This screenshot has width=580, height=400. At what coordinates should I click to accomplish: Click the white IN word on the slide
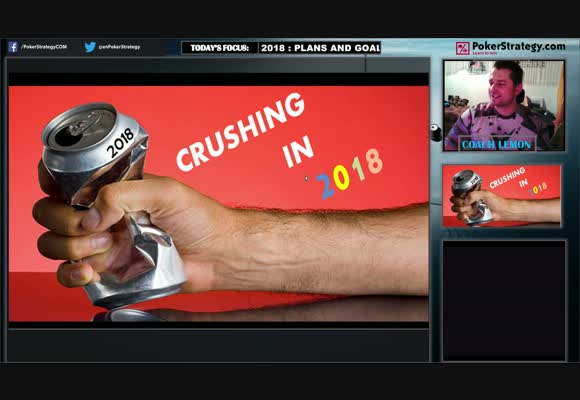298,153
